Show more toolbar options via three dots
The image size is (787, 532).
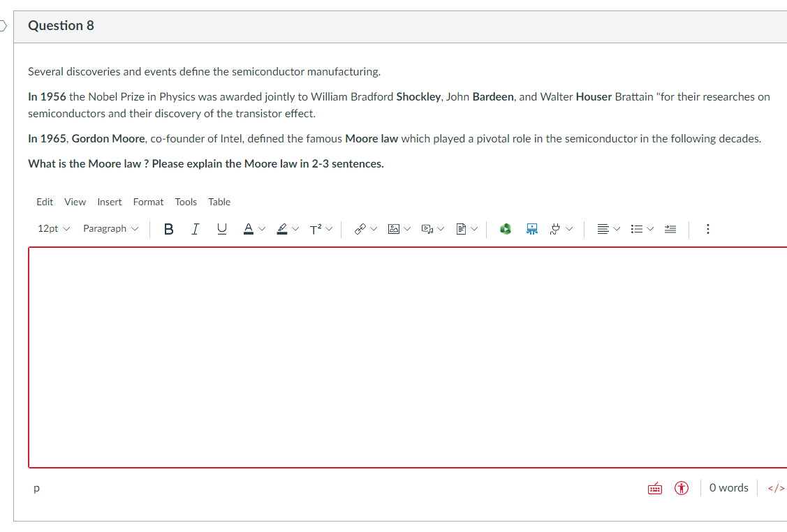coord(707,228)
